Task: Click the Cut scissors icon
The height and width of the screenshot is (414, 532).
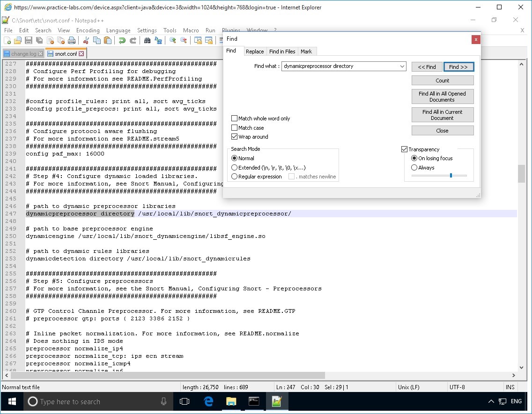Action: (86, 41)
